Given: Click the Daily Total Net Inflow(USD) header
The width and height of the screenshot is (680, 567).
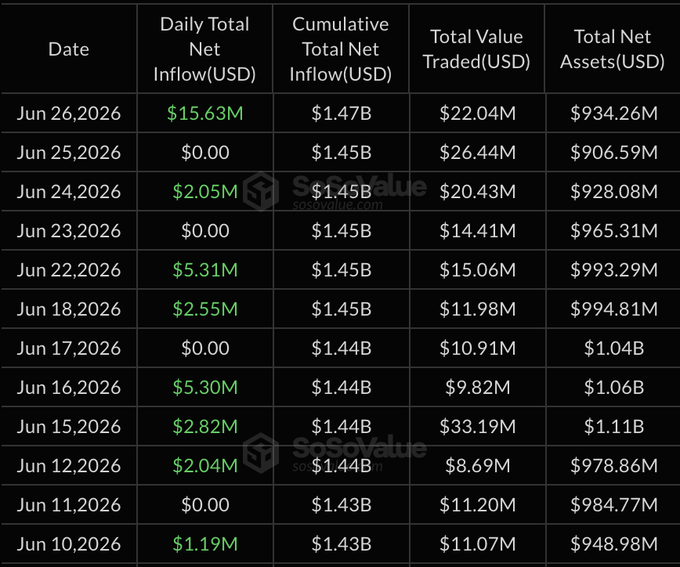Looking at the screenshot, I should click(205, 49).
